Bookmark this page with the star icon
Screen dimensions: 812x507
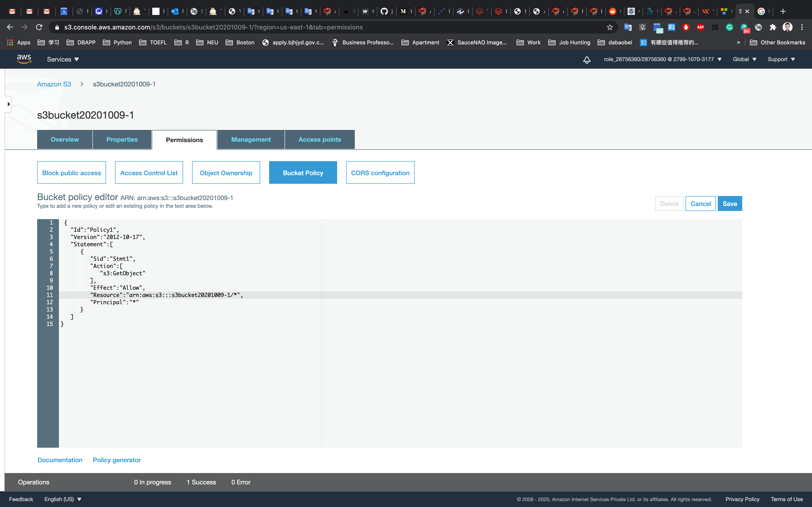pyautogui.click(x=610, y=27)
